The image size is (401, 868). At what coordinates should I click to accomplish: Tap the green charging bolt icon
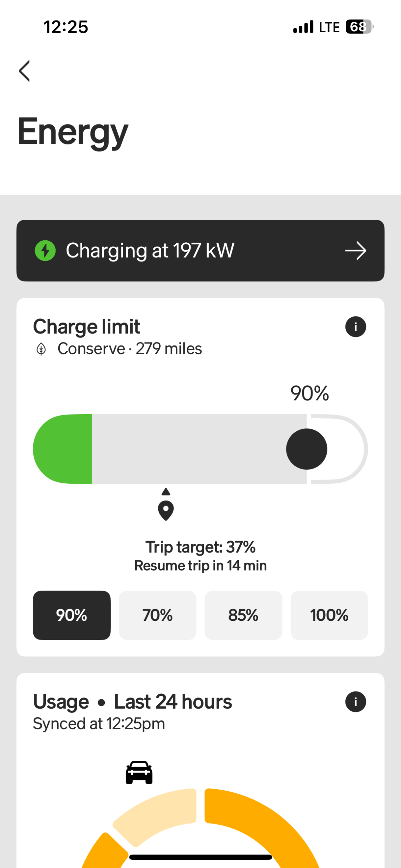[45, 250]
